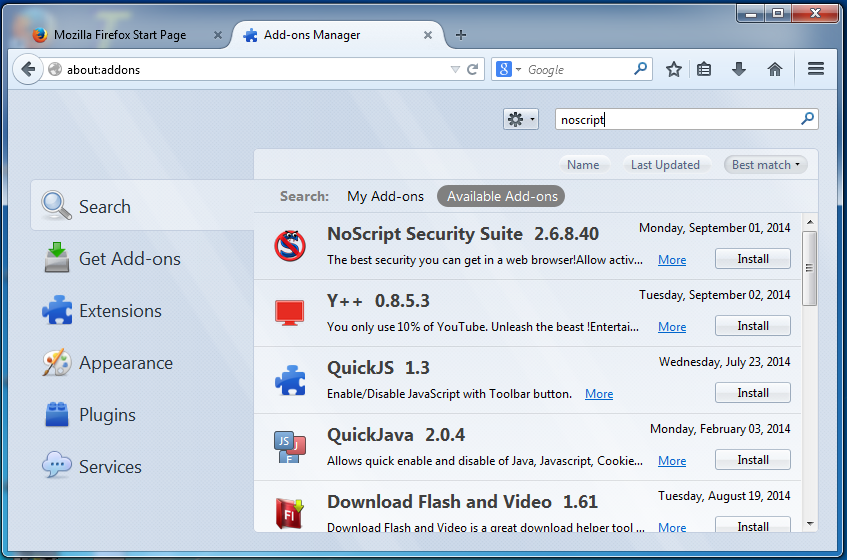Switch to My Add-ons results
This screenshot has height=560, width=847.
coord(385,197)
